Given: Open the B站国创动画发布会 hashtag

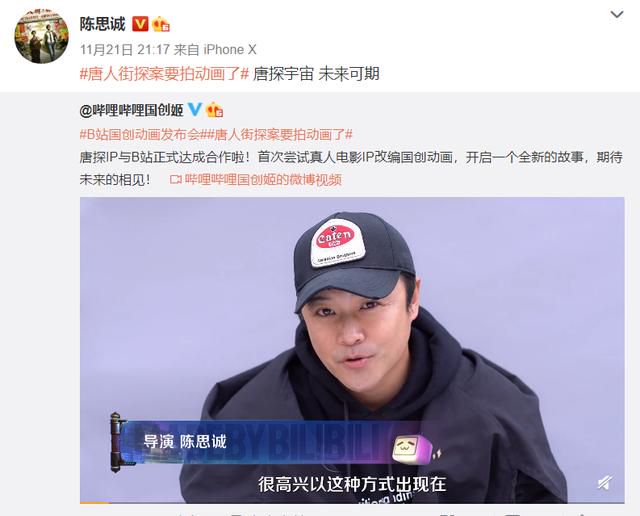Looking at the screenshot, I should pos(141,134).
